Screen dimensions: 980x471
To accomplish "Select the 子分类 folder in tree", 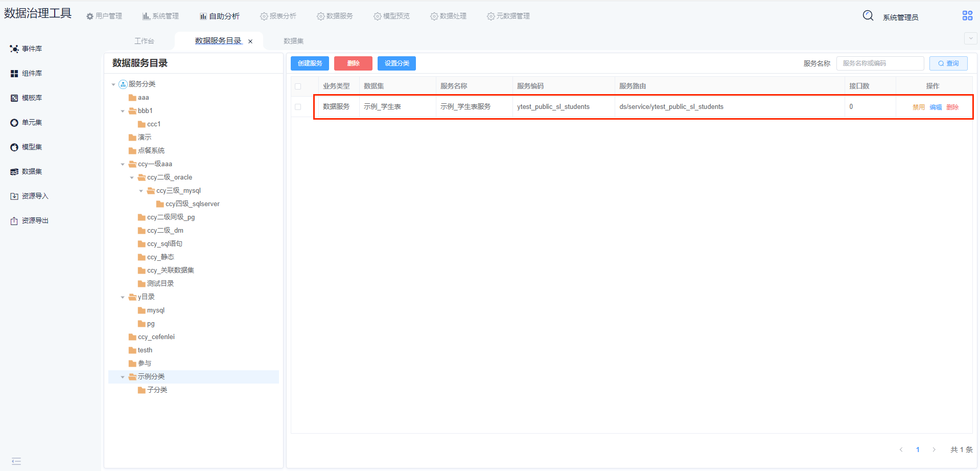I will pos(157,390).
